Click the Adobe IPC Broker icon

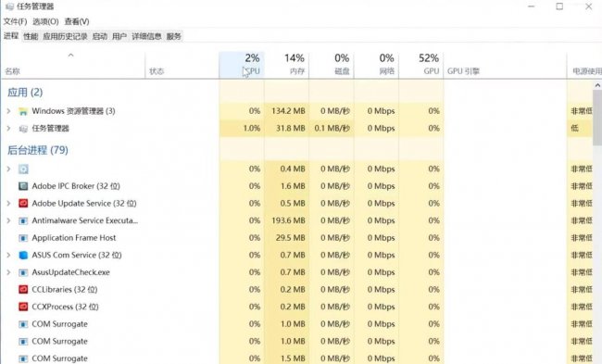[x=23, y=186]
